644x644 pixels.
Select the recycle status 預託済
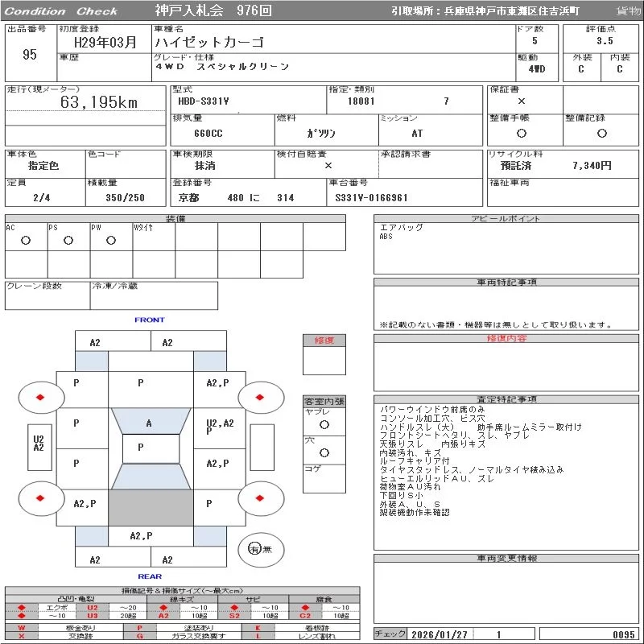coord(516,166)
